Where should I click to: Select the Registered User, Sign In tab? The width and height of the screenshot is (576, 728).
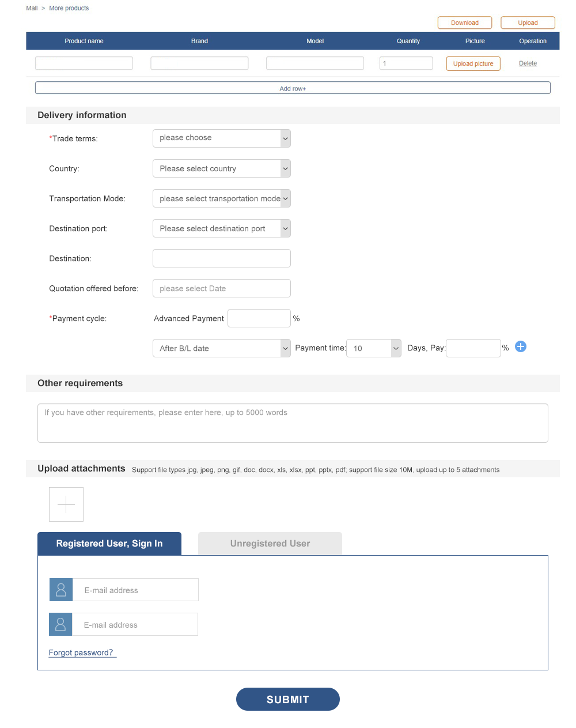109,544
